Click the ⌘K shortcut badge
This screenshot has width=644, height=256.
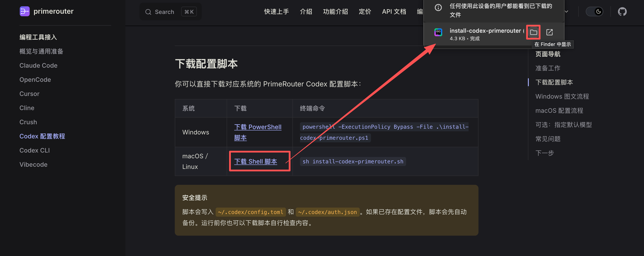[189, 12]
